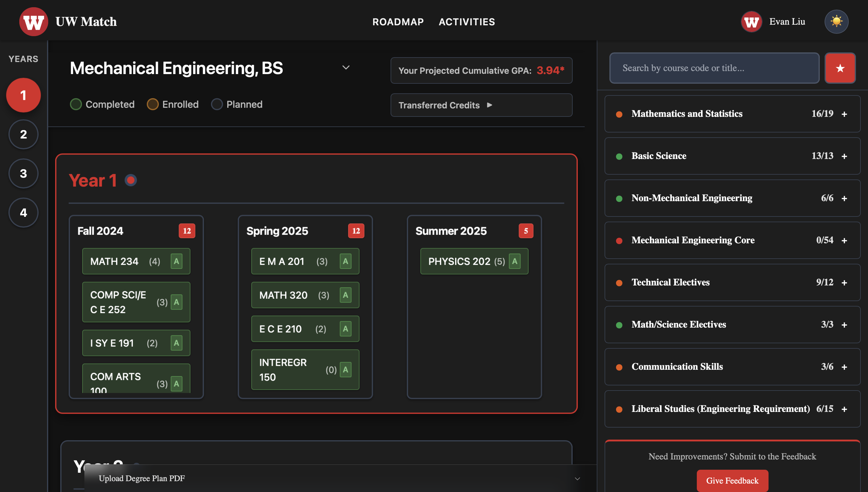Select the Completed status circle

pyautogui.click(x=76, y=104)
